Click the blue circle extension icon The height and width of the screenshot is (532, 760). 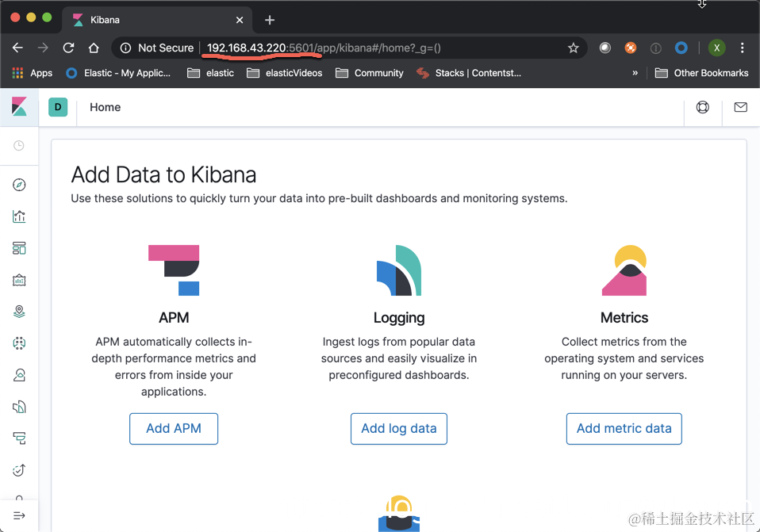(x=681, y=48)
